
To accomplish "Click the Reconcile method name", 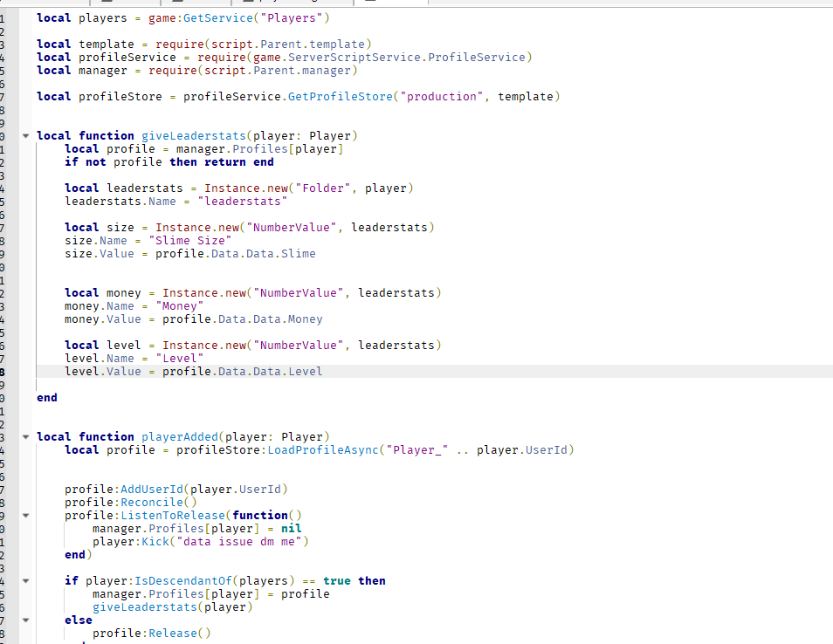I will click(x=150, y=502).
